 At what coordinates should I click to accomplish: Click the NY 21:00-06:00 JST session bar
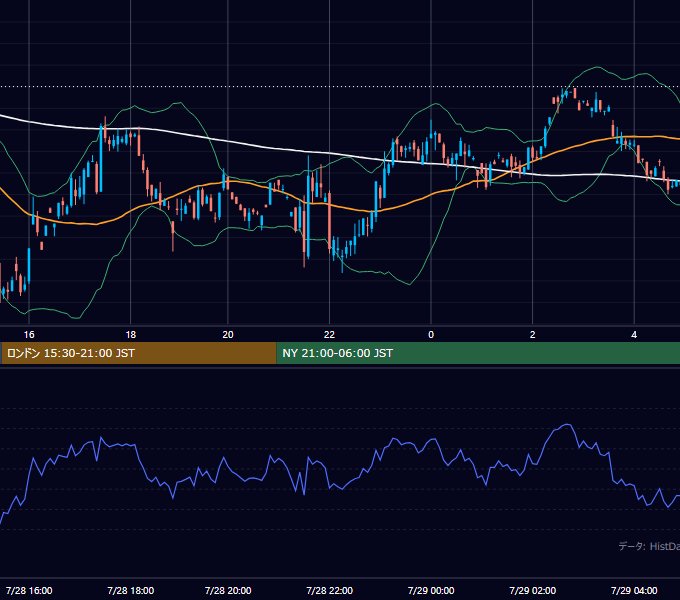[x=478, y=353]
